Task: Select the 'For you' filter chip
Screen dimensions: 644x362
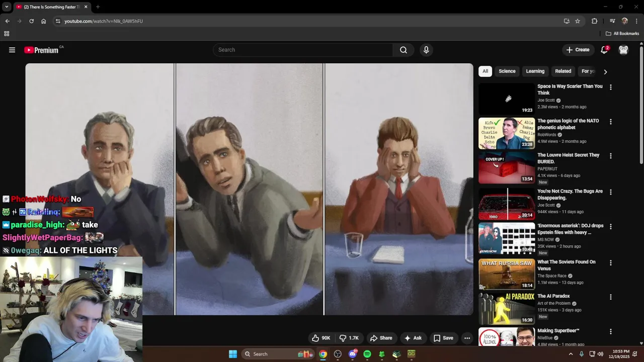Action: (588, 71)
